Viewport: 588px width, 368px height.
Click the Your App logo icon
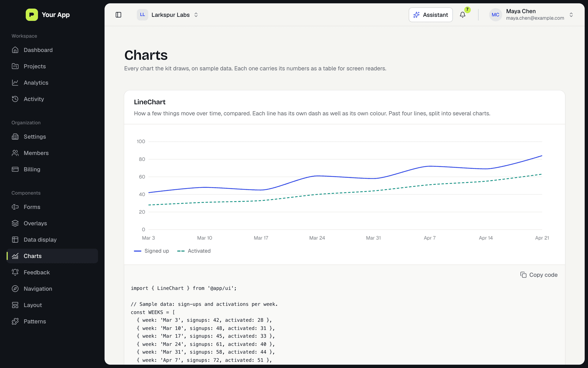tap(32, 15)
